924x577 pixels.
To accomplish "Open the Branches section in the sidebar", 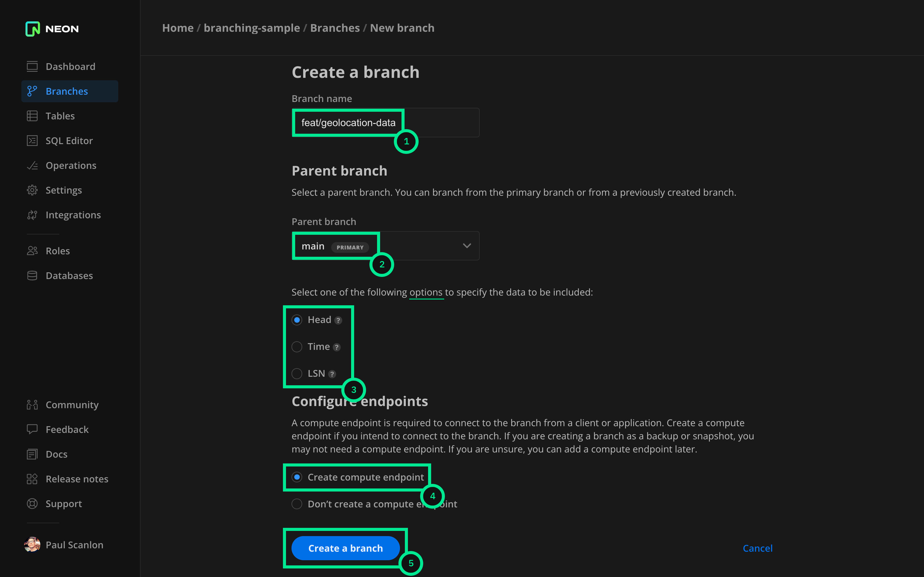I will (67, 91).
